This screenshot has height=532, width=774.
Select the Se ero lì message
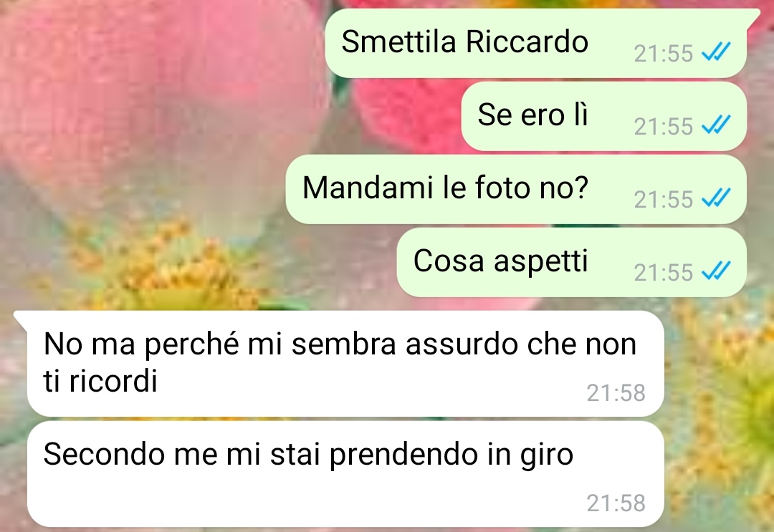(x=603, y=117)
